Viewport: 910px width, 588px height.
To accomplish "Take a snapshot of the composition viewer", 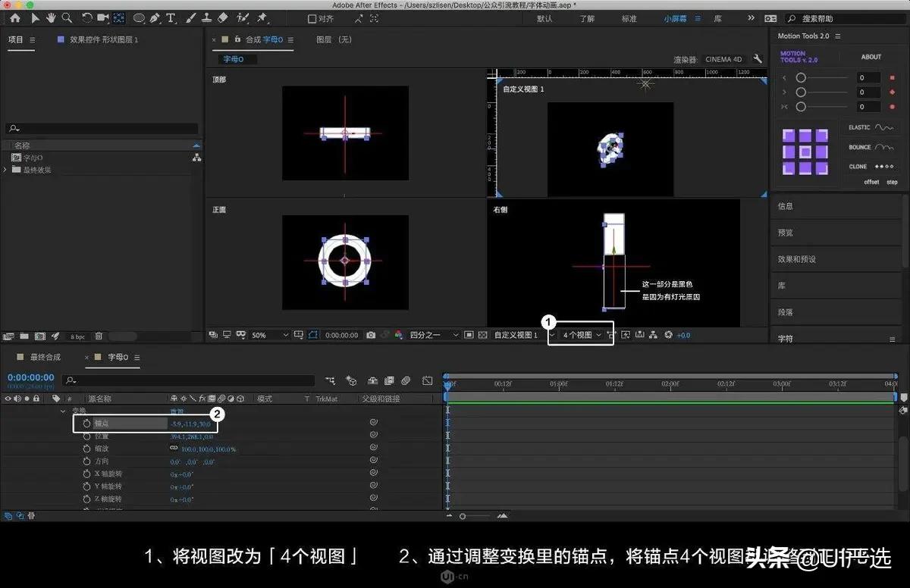I will tap(369, 334).
